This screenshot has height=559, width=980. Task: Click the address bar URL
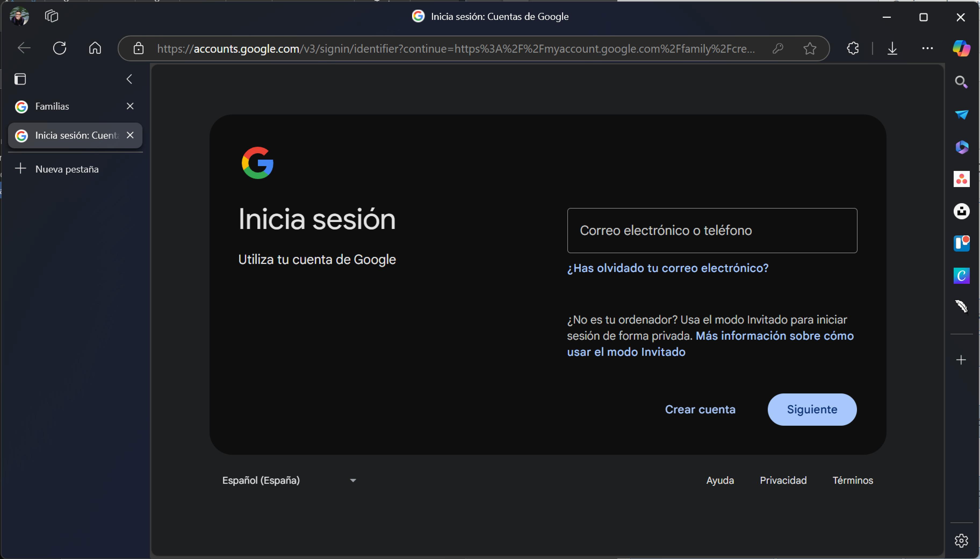(456, 49)
